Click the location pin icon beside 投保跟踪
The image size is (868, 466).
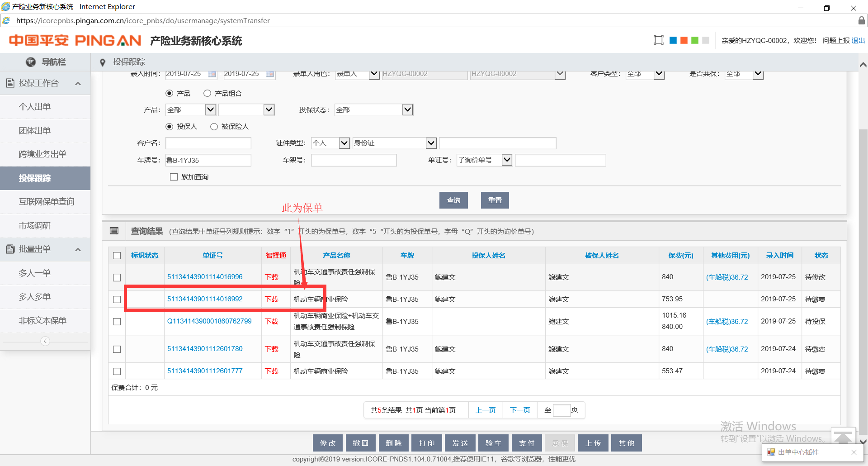tap(103, 62)
